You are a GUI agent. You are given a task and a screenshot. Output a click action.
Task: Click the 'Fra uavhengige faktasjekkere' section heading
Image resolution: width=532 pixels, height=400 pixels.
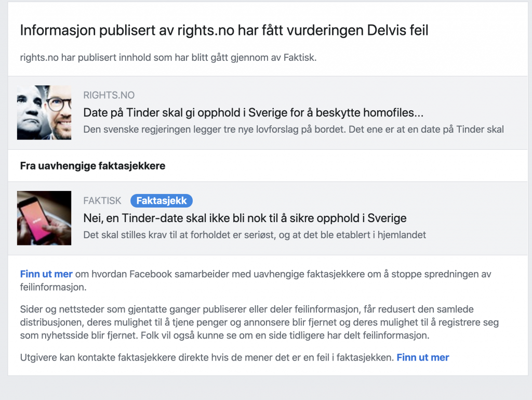pos(92,166)
